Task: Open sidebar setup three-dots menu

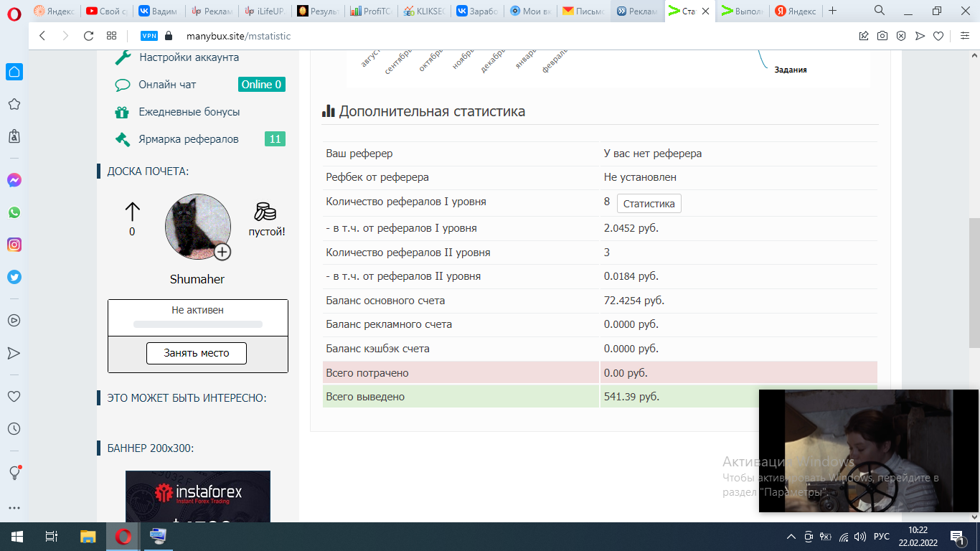Action: (14, 508)
